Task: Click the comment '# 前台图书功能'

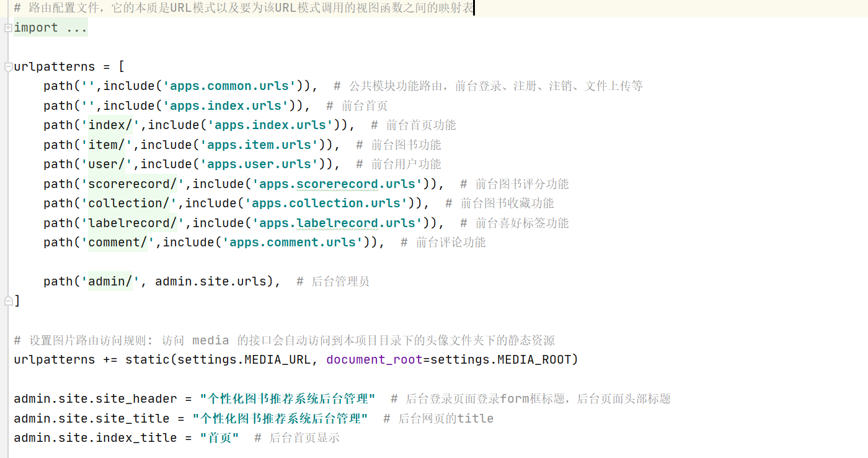Action: 399,145
